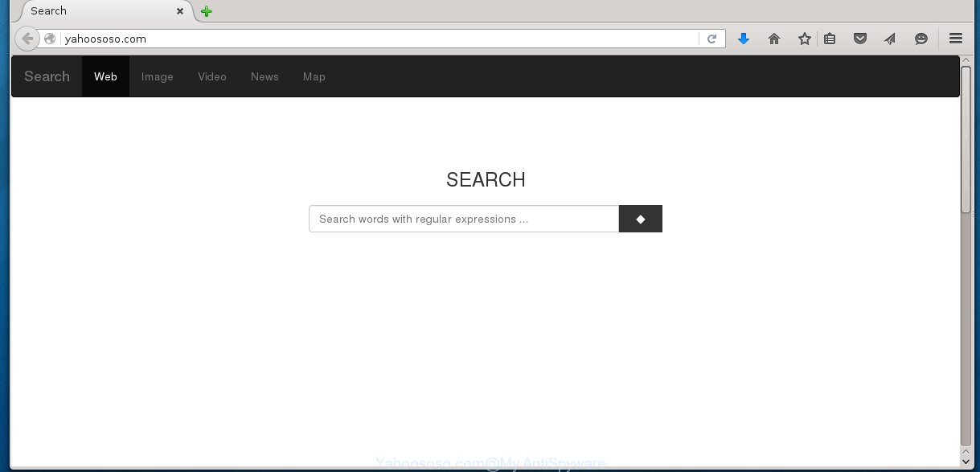
Task: Switch to the Map tab
Action: click(314, 76)
